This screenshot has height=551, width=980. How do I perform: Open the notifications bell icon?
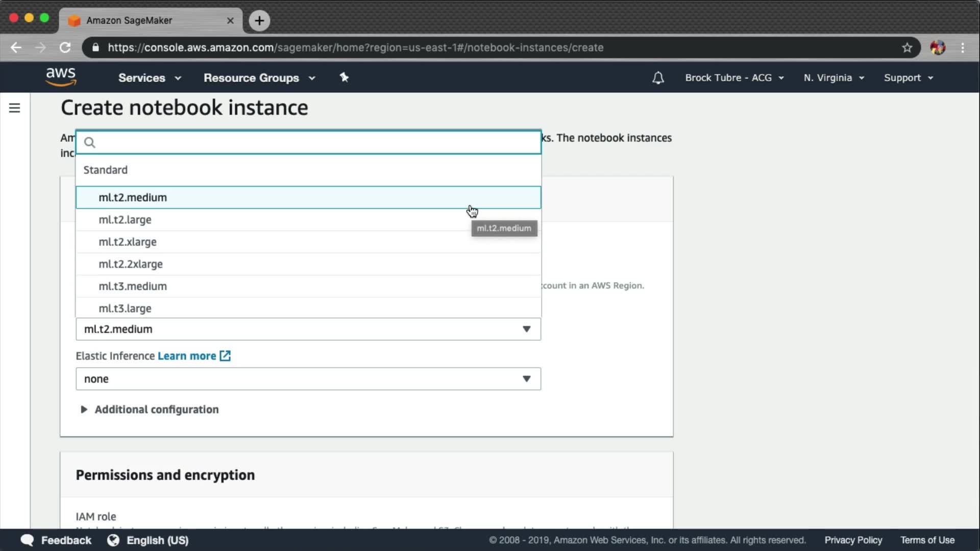click(x=658, y=78)
